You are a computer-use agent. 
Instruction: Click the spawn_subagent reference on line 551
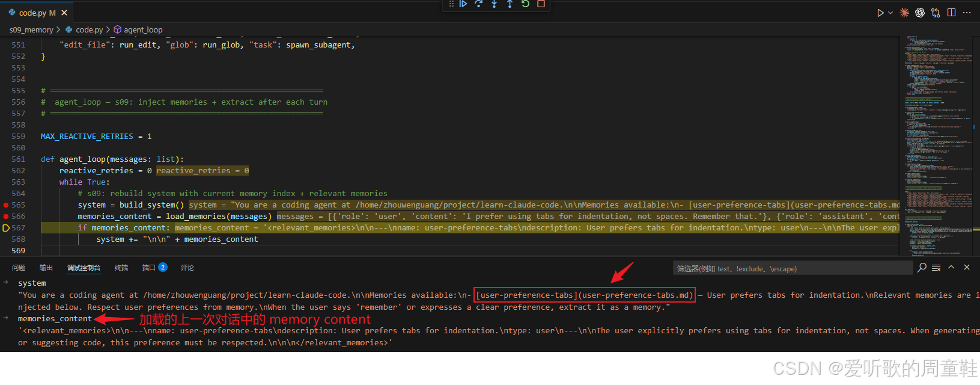pyautogui.click(x=318, y=45)
